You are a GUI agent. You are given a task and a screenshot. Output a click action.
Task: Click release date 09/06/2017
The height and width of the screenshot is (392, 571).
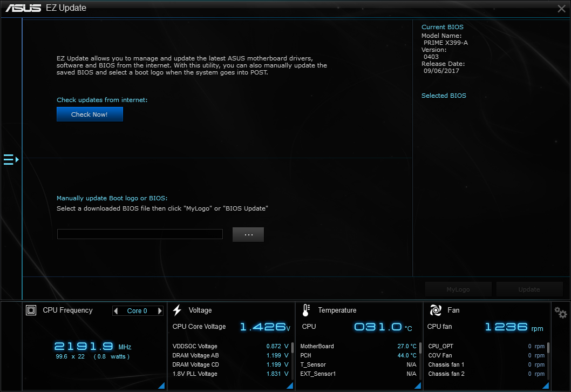pos(441,71)
